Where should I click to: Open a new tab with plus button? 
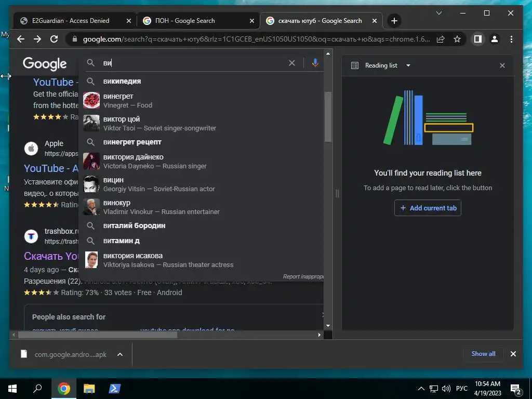[x=394, y=21]
